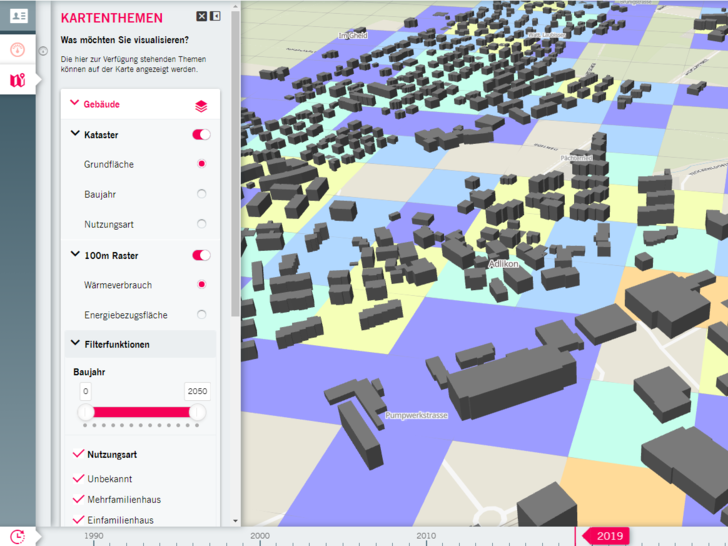Image resolution: width=728 pixels, height=546 pixels.
Task: Click the Baujahr maximum value field 2050
Action: point(197,392)
